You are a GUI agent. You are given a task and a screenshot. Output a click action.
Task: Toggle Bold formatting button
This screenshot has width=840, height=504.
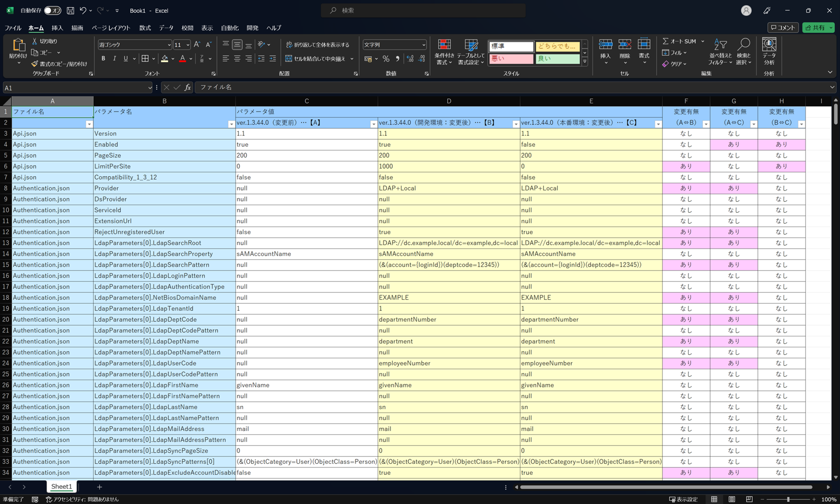click(103, 59)
